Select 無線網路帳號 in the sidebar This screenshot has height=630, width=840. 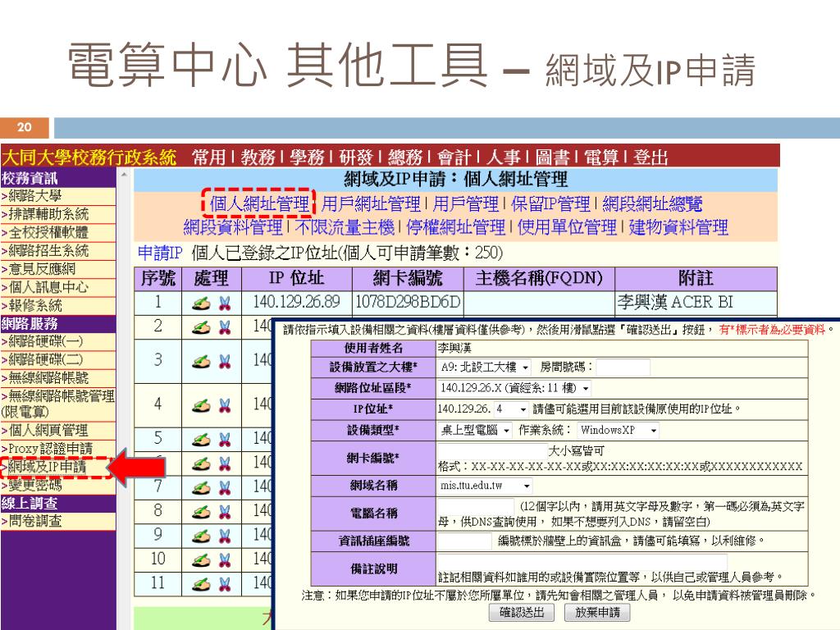click(x=48, y=377)
